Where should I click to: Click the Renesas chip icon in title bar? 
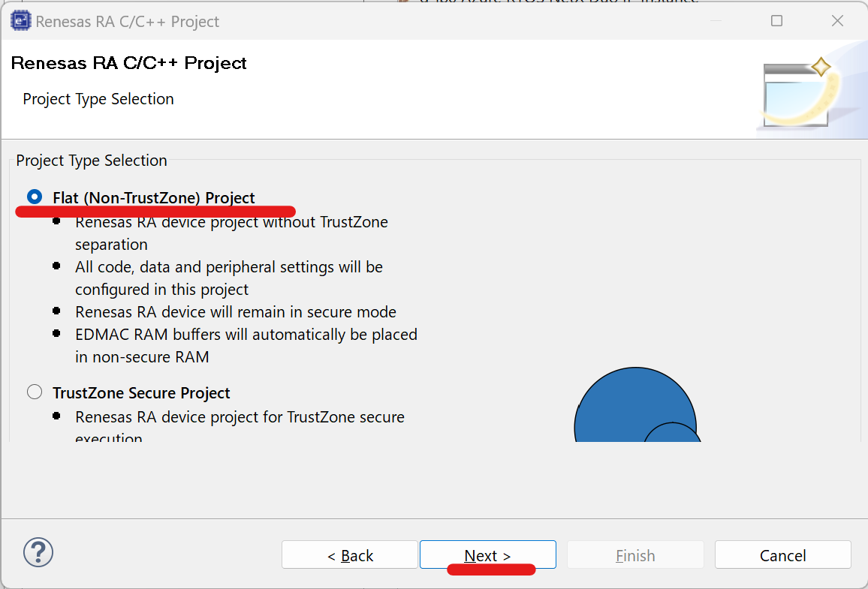click(21, 21)
